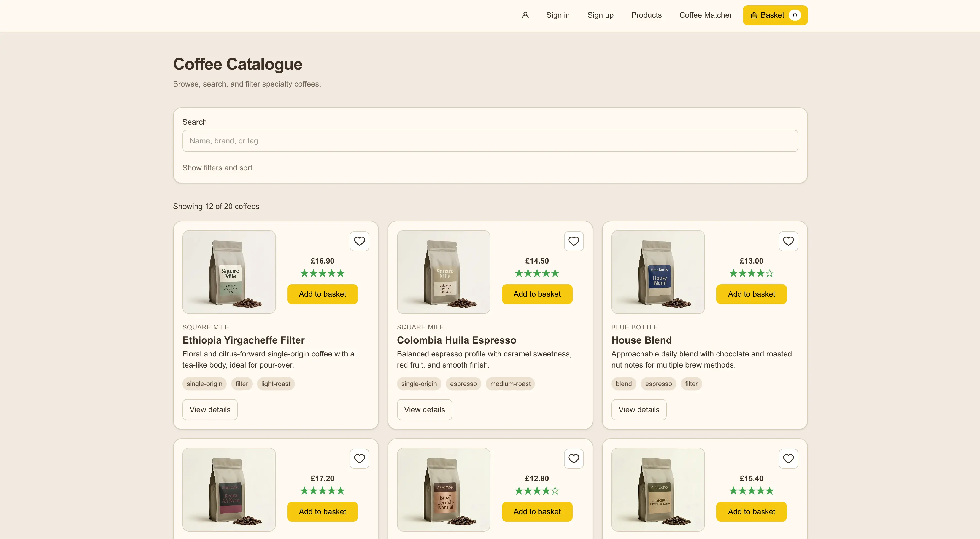Screen dimensions: 980x539
Task: Toggle the single-origin tag on Ethiopia card
Action: coord(204,384)
